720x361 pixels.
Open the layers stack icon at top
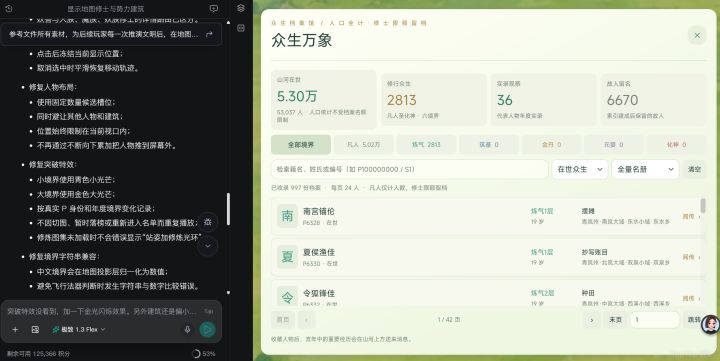[x=241, y=8]
